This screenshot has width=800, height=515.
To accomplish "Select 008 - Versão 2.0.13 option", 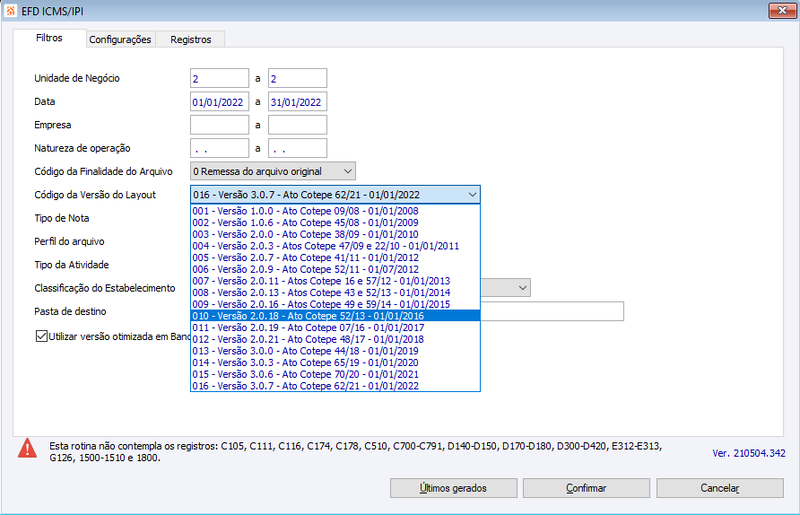I will (335, 292).
